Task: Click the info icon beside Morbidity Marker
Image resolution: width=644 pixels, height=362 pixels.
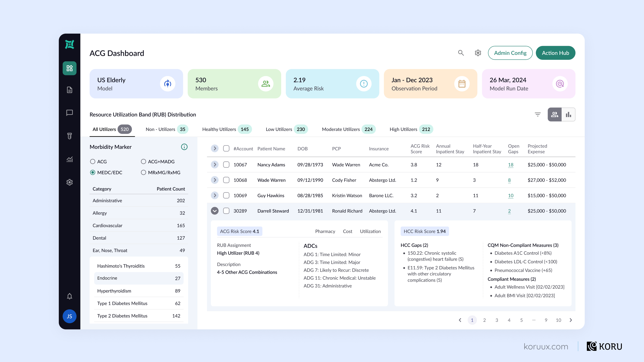Action: coord(184,147)
